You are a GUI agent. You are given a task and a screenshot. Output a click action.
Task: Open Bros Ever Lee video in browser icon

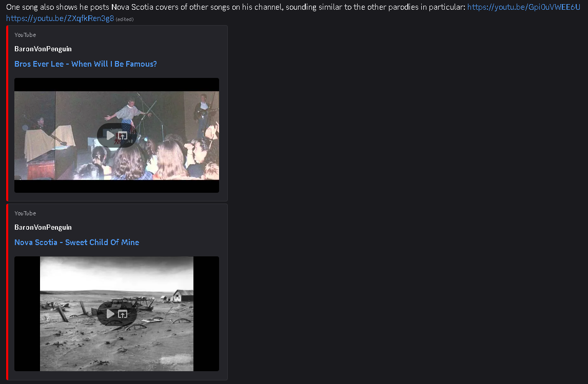(x=123, y=135)
